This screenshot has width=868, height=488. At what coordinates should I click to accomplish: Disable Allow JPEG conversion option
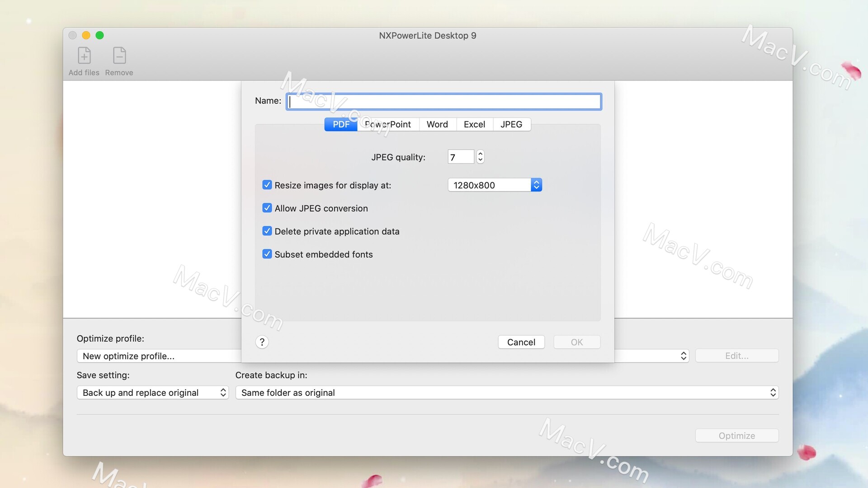tap(267, 208)
